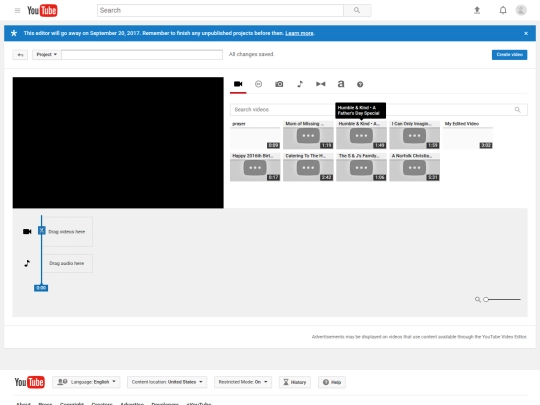Focus the top YouTube Search box
The width and height of the screenshot is (540, 405).
point(220,10)
